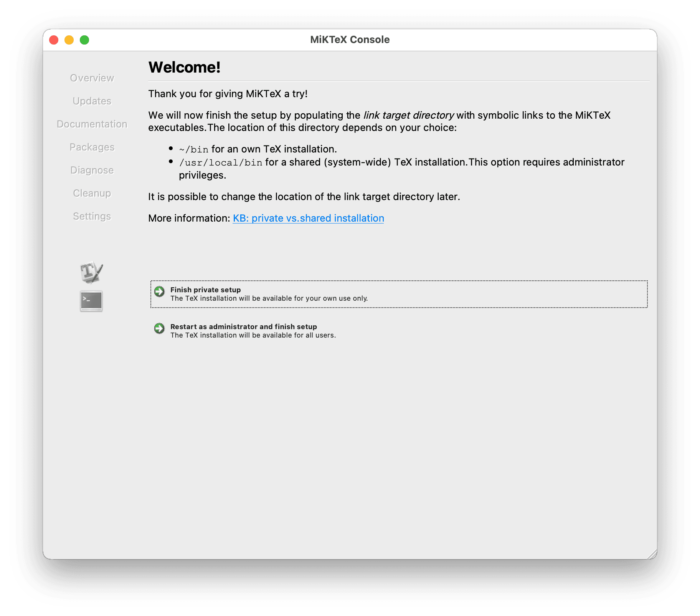Launch the terminal icon in sidebar
Screen dimensions: 700x616
91,301
